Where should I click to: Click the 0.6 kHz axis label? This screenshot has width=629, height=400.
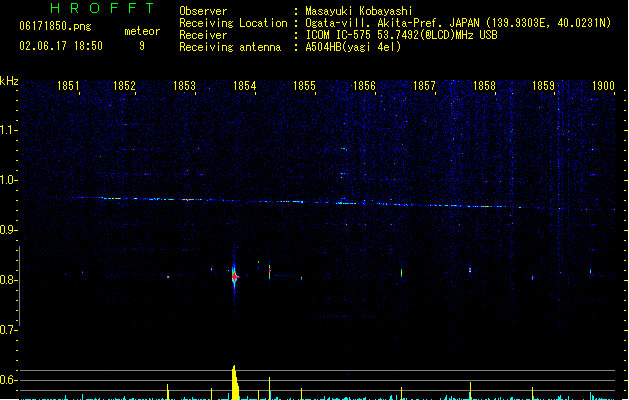(8, 380)
